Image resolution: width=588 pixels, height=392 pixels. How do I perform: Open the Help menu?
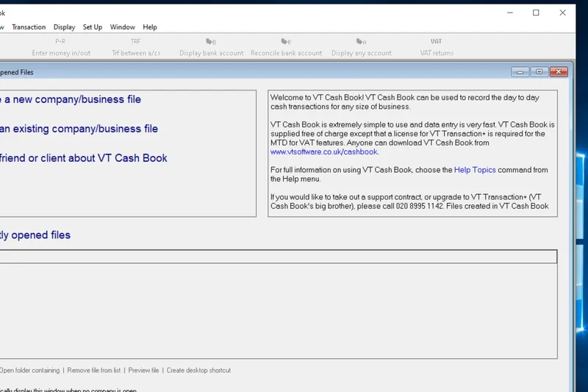tap(150, 27)
